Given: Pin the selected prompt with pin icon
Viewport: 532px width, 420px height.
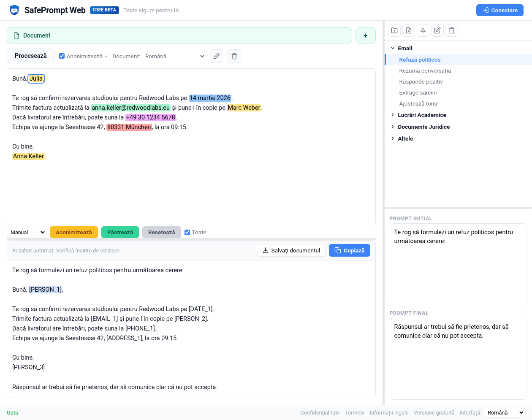Looking at the screenshot, I should [x=423, y=30].
